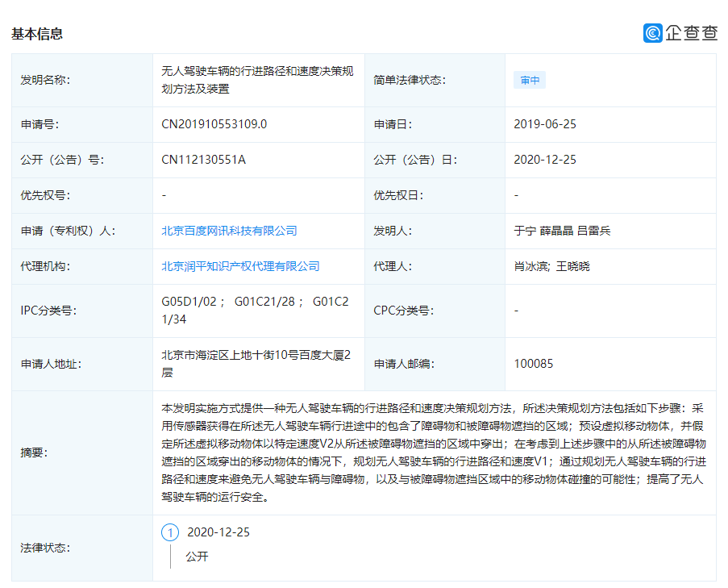The width and height of the screenshot is (728, 588).
Task: Click the 2020-12-25 legal status date
Action: tap(218, 532)
